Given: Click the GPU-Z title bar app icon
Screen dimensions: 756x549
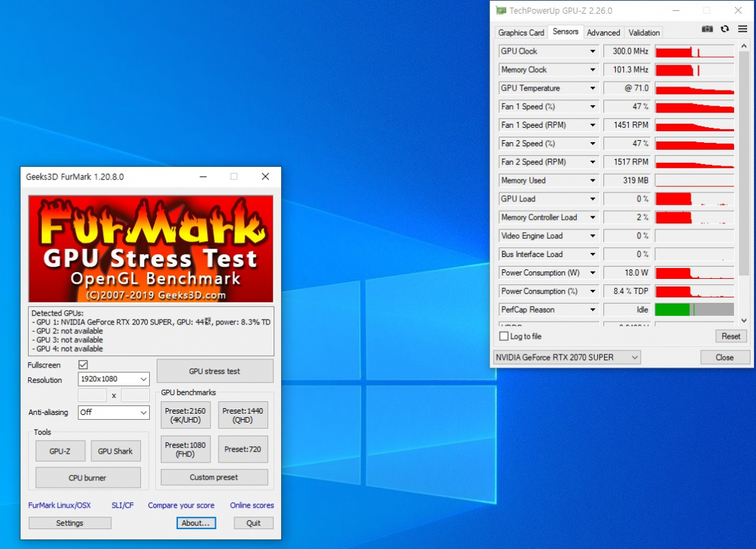Looking at the screenshot, I should 501,10.
